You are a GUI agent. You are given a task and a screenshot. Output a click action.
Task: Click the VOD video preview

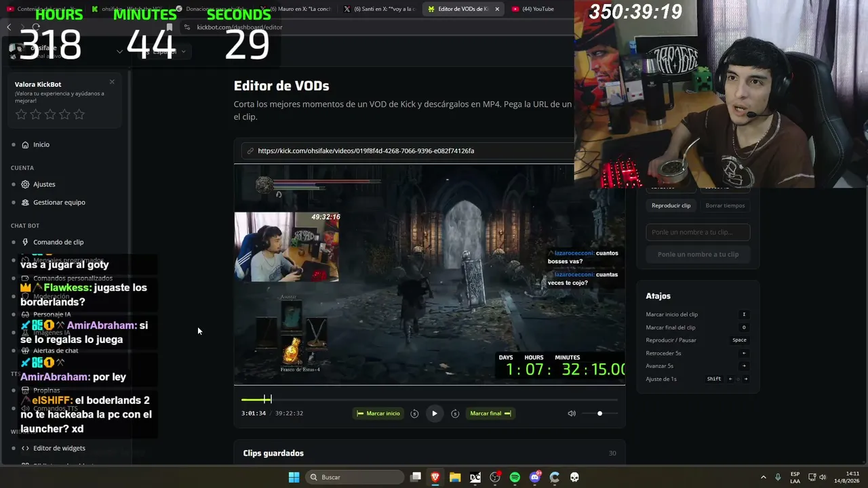point(429,274)
